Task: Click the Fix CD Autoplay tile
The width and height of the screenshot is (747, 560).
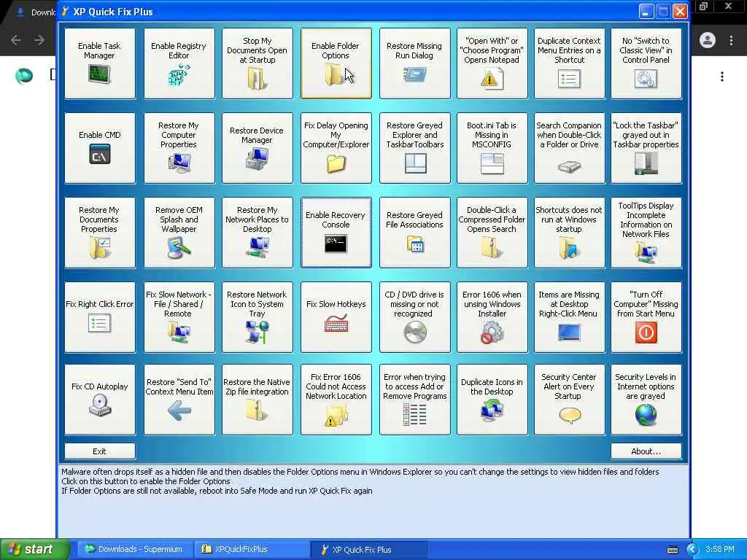Action: tap(100, 400)
